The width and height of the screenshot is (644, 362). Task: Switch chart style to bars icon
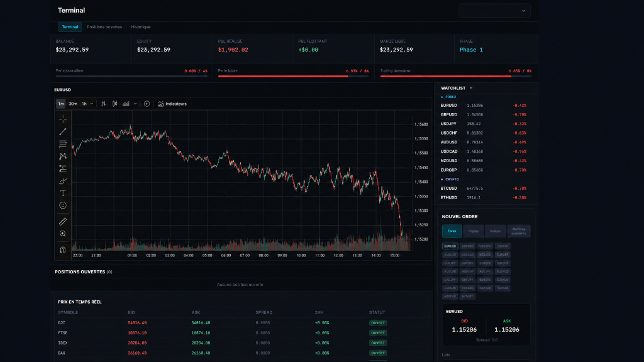pyautogui.click(x=104, y=104)
